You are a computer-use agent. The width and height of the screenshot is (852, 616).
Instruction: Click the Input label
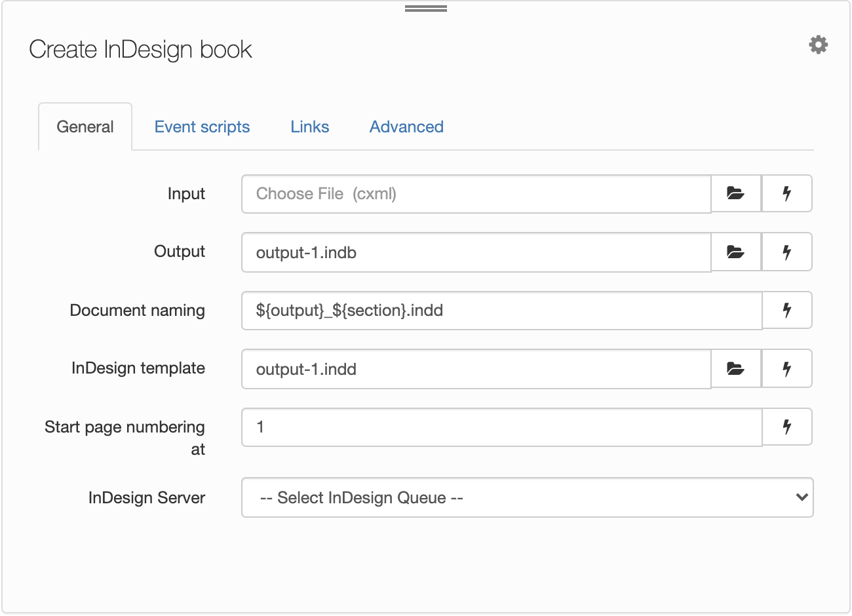pos(186,194)
